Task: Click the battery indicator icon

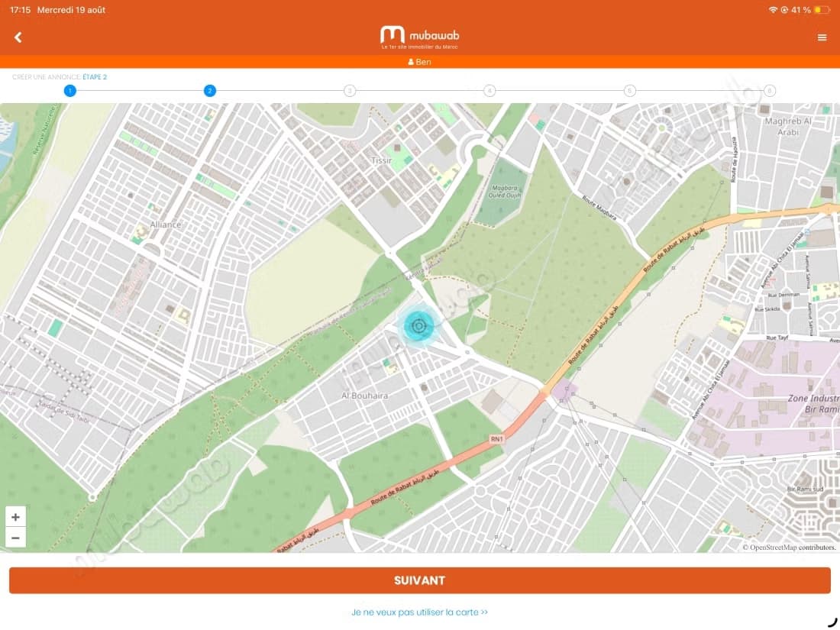Action: (822, 10)
